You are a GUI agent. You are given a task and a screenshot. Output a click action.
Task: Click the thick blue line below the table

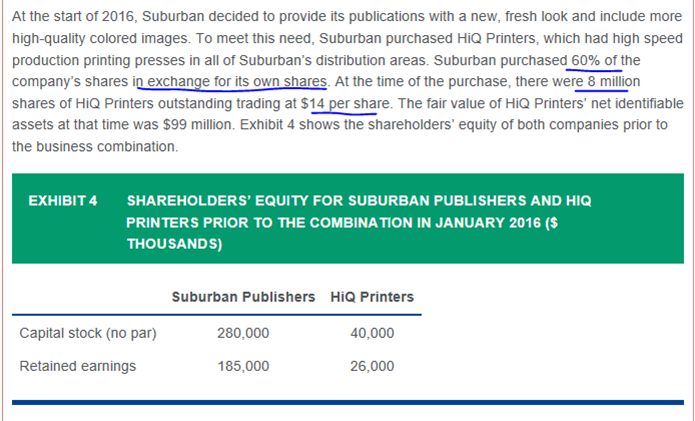click(348, 402)
